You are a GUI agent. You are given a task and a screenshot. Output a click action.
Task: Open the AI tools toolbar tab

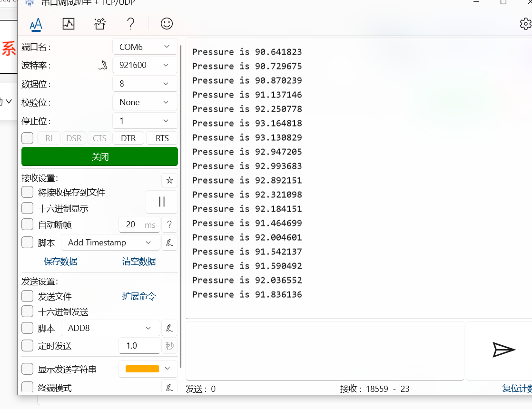click(x=100, y=24)
